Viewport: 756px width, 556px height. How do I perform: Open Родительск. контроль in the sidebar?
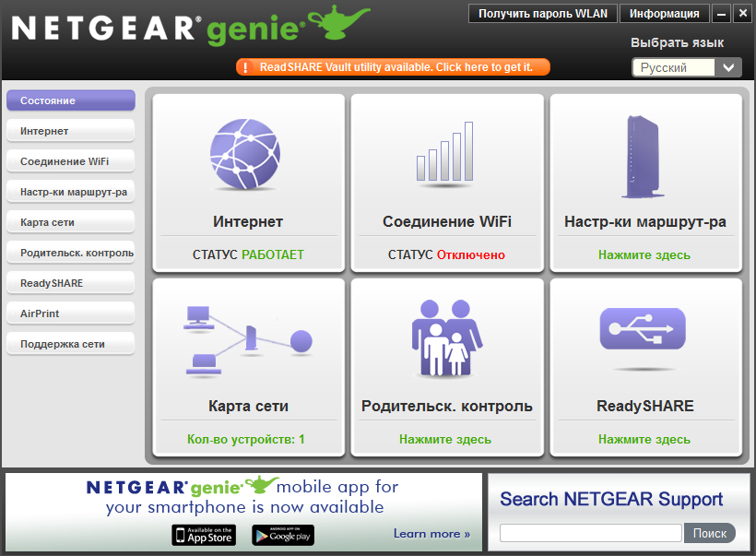[71, 253]
